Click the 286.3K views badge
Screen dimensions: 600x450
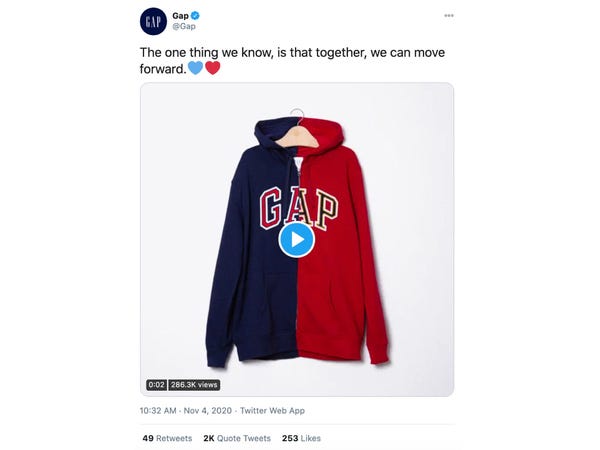coord(194,385)
